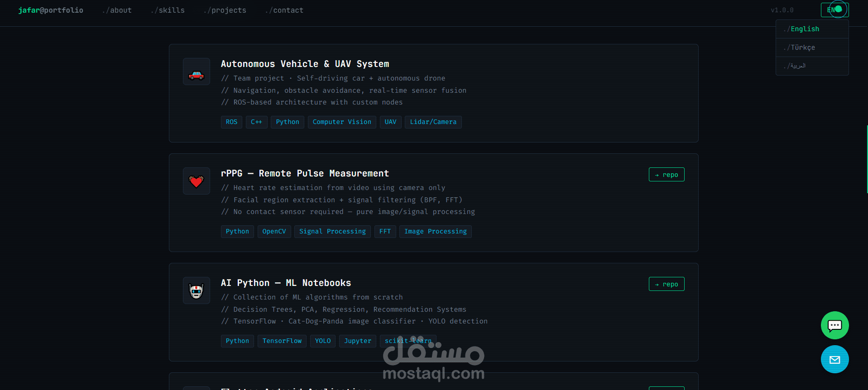Go to the ./projects section
This screenshot has height=390, width=868.
225,10
